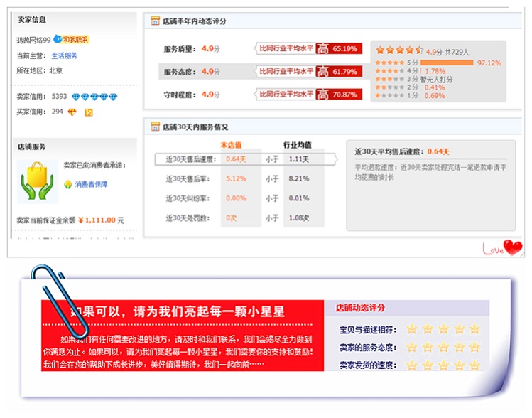Click the Love heart icon
532x418 pixels.
point(513,247)
